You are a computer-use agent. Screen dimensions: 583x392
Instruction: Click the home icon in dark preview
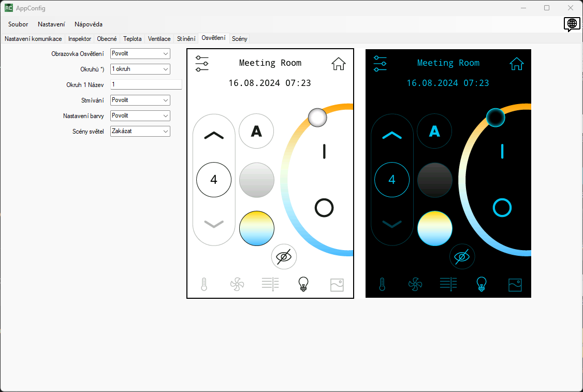coord(516,64)
